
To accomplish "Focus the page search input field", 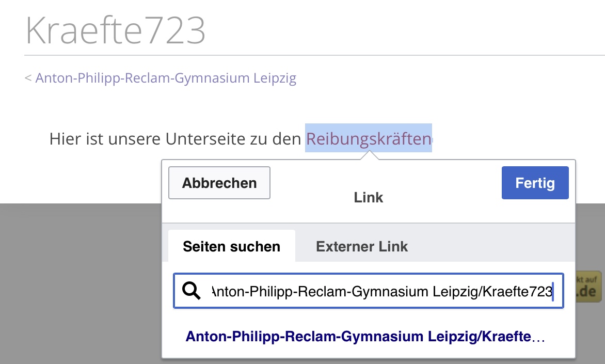I will click(369, 291).
